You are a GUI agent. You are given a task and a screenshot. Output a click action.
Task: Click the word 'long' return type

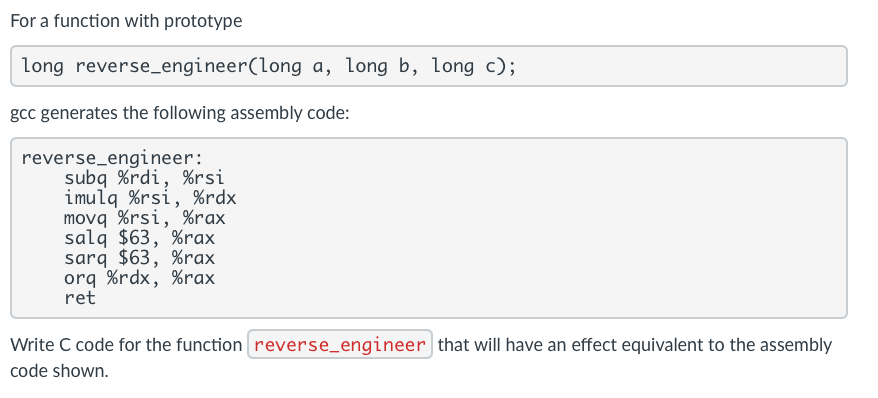pos(43,67)
